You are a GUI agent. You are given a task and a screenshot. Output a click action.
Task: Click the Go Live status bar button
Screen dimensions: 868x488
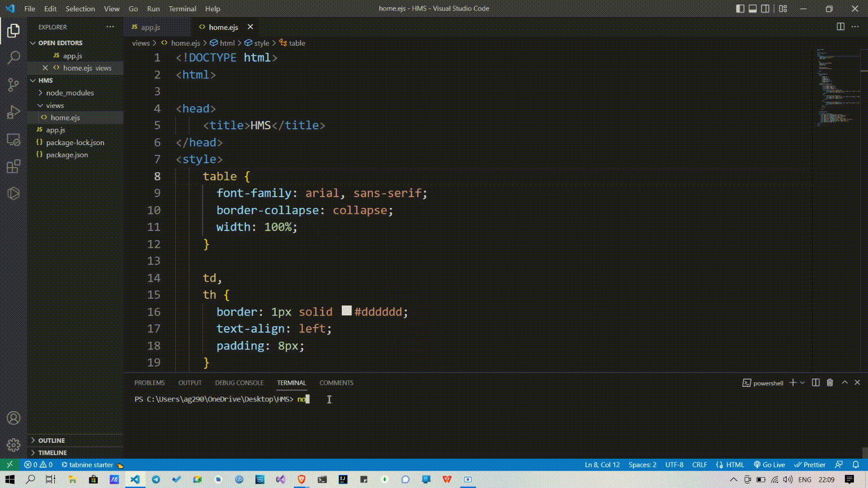pyautogui.click(x=769, y=465)
